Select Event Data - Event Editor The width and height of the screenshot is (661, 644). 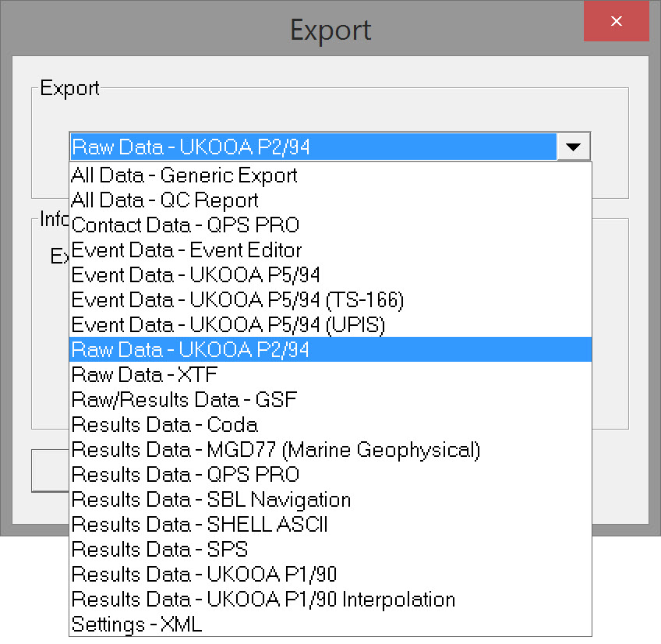coord(186,250)
